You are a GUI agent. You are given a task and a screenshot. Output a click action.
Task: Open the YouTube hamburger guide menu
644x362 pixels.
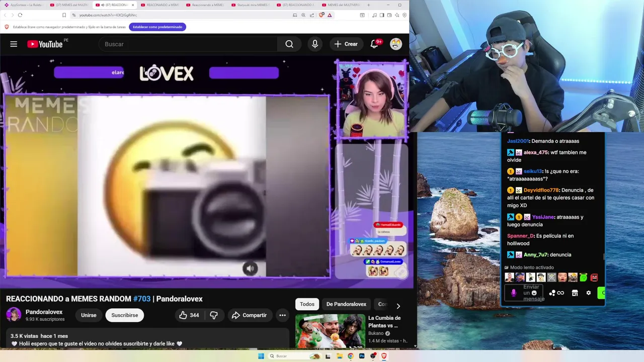coord(14,44)
